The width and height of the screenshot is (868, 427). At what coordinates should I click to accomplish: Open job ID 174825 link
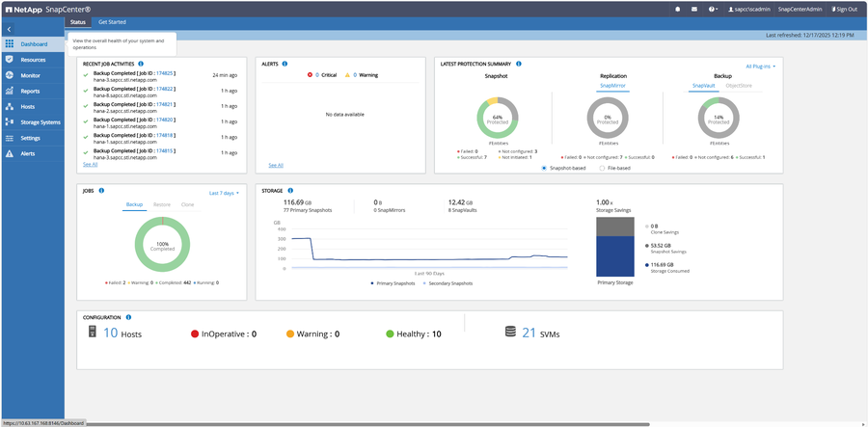pyautogui.click(x=164, y=73)
